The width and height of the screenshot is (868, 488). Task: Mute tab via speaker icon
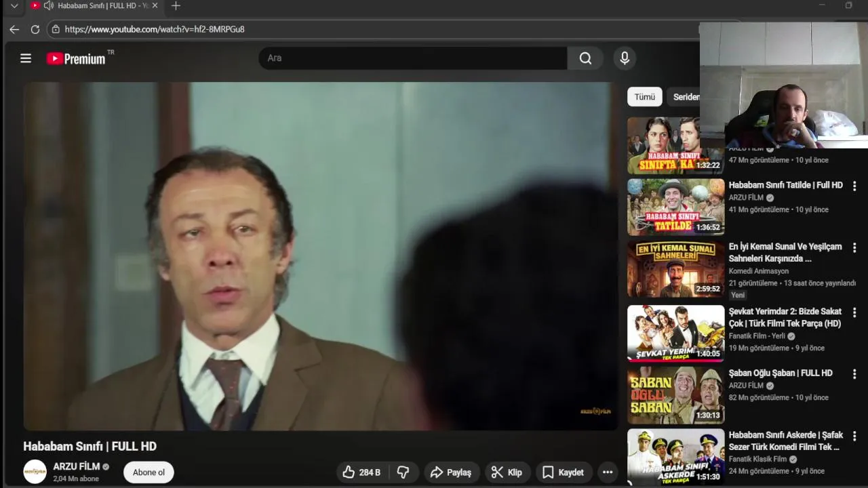pyautogui.click(x=48, y=6)
